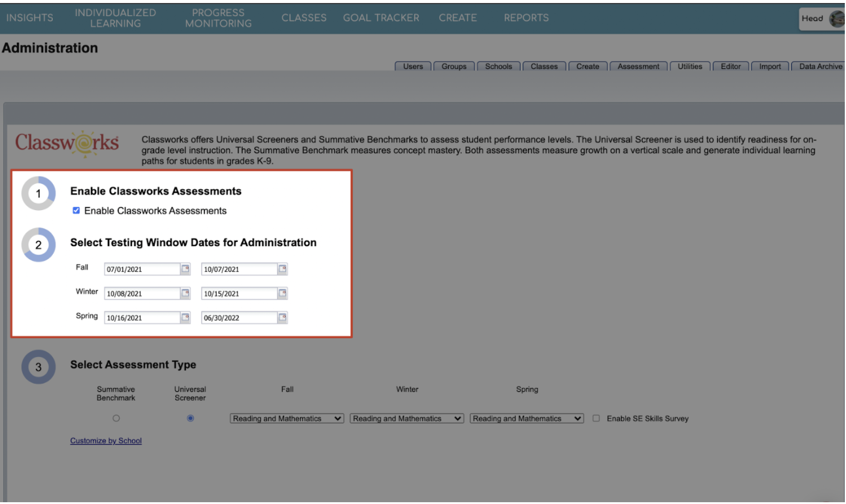Navigate to Classes in top navigation bar

304,18
